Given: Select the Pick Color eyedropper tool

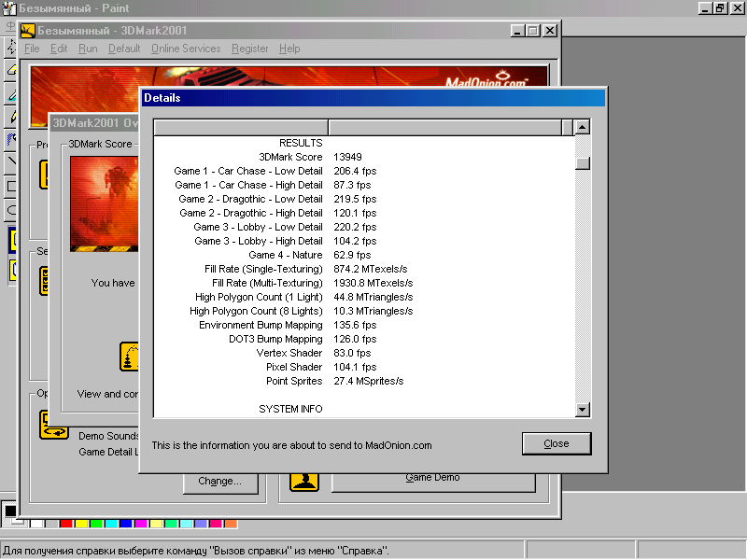Looking at the screenshot, I should tap(12, 95).
